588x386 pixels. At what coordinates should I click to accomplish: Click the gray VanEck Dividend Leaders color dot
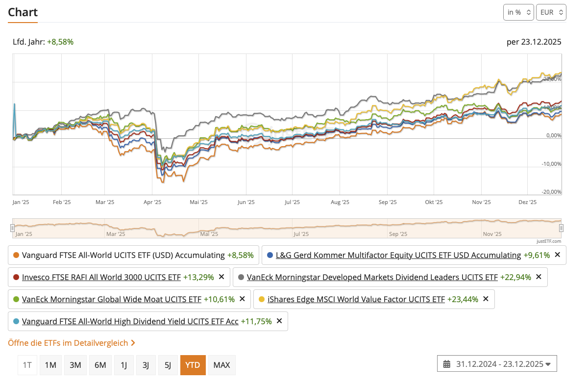[241, 277]
